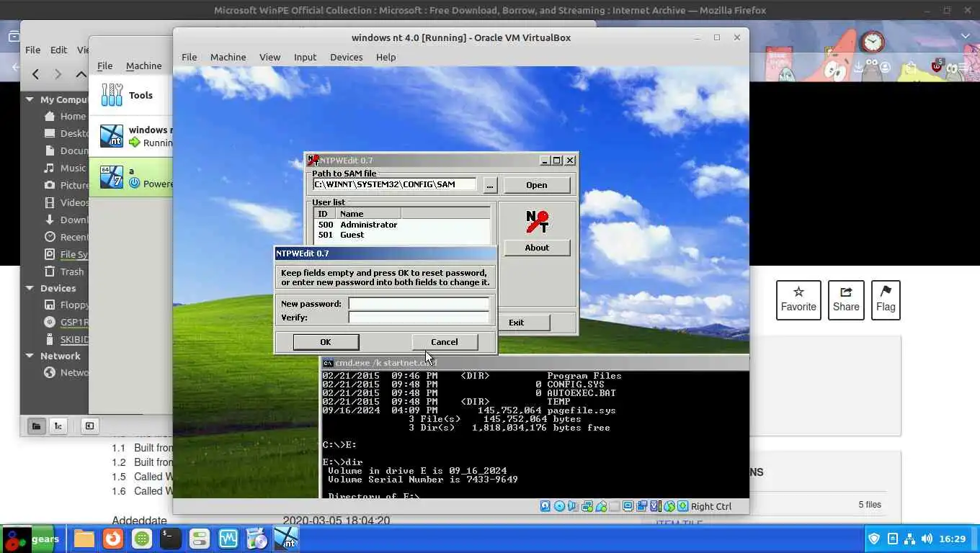Click the Open button in NTPWEdit
The height and width of the screenshot is (553, 980).
click(x=537, y=185)
